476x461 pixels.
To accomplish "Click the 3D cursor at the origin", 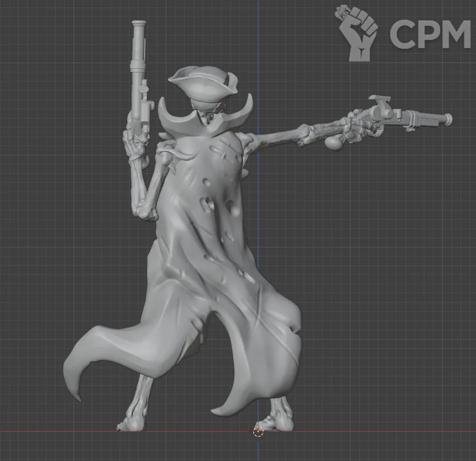I will [x=258, y=431].
